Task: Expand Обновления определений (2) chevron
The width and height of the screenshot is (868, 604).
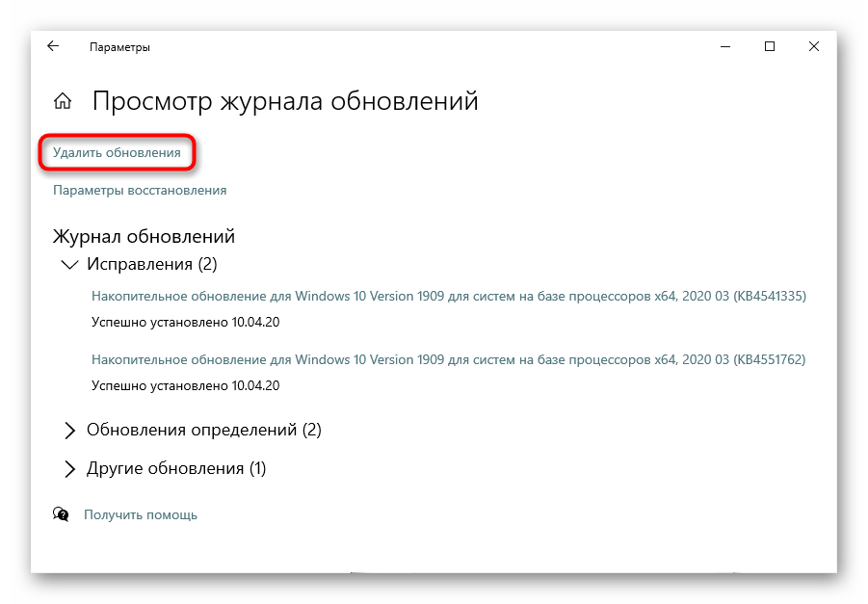Action: pos(69,430)
